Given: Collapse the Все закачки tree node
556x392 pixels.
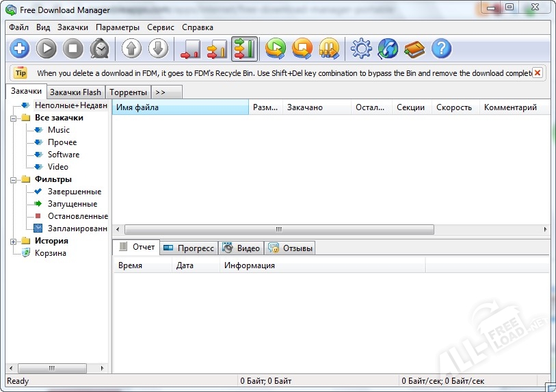Looking at the screenshot, I should click(x=14, y=118).
